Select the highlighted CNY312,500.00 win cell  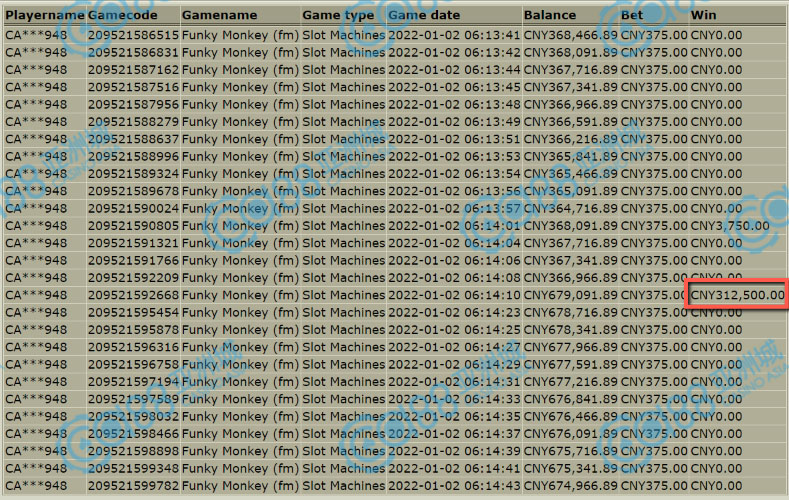(x=737, y=295)
